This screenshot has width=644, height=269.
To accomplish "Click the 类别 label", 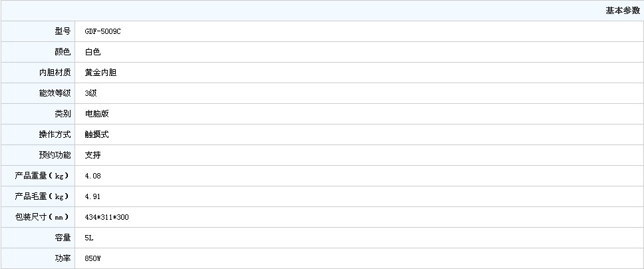I will tap(63, 114).
